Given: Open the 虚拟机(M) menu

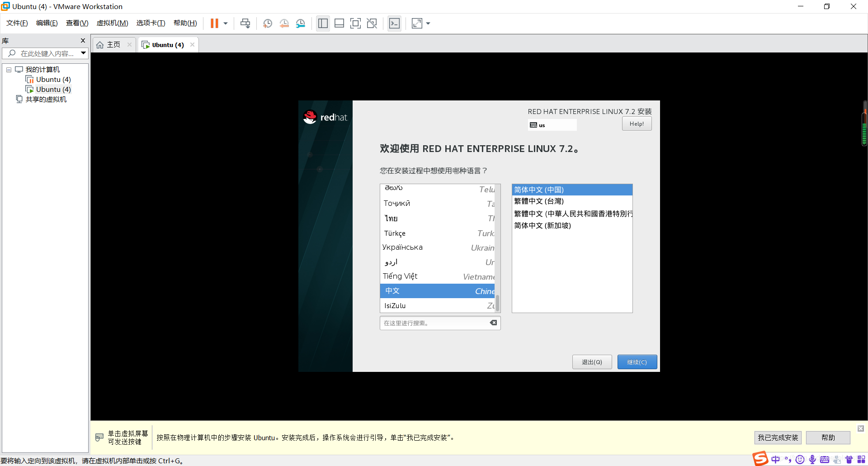Looking at the screenshot, I should tap(112, 23).
